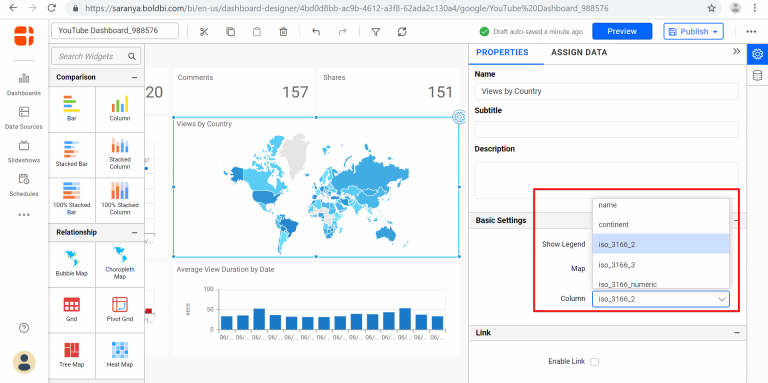Open the Column dropdown showing iso_3166_2
Image resolution: width=768 pixels, height=383 pixels.
point(660,299)
